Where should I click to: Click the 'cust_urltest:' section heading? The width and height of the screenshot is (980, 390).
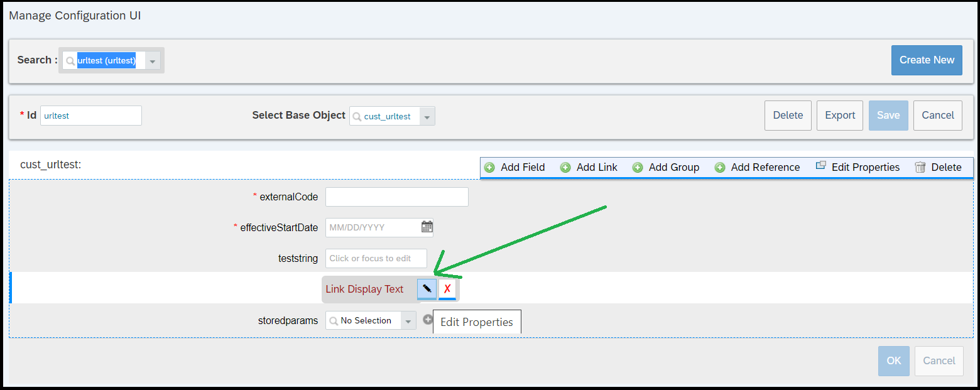tap(51, 165)
